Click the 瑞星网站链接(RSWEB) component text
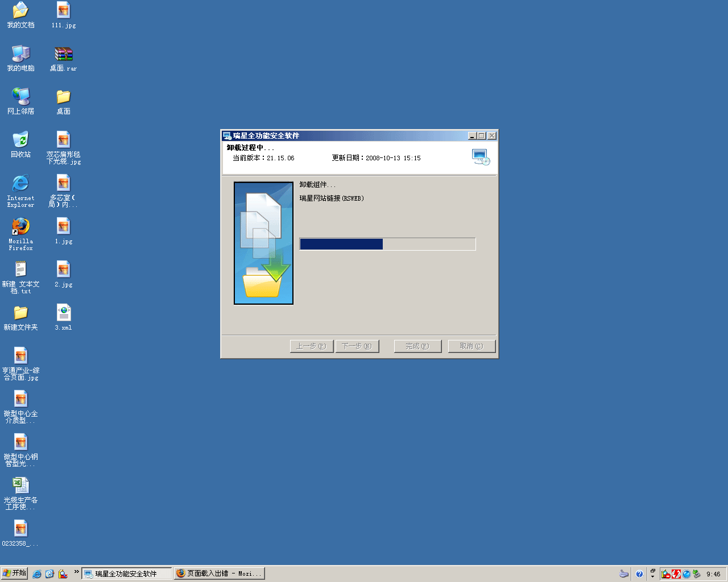This screenshot has height=582, width=728. (332, 198)
